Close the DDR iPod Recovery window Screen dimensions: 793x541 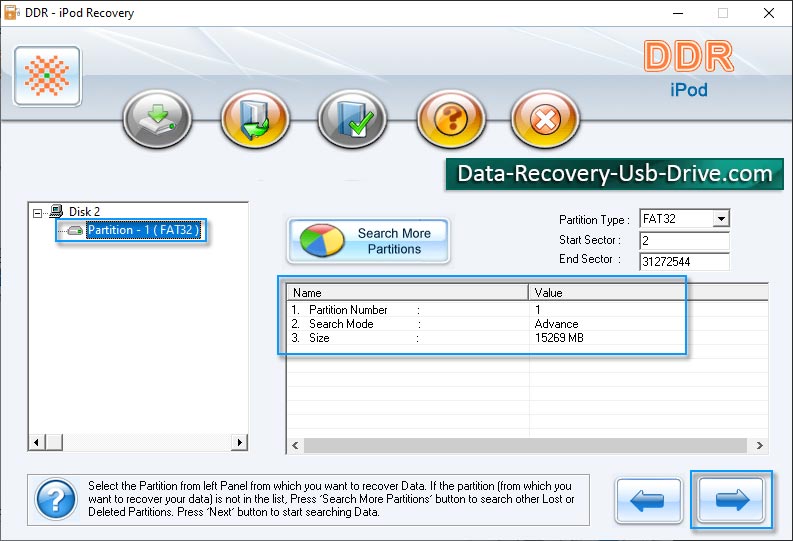click(769, 13)
